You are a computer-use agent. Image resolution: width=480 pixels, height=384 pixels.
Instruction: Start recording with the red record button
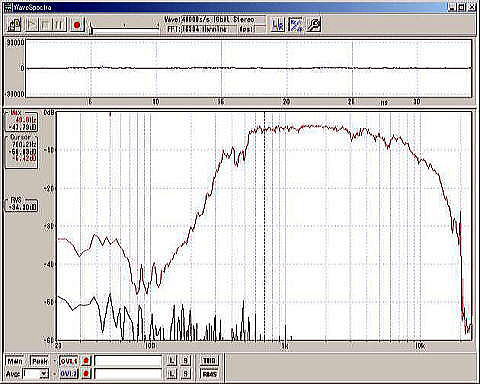point(77,25)
